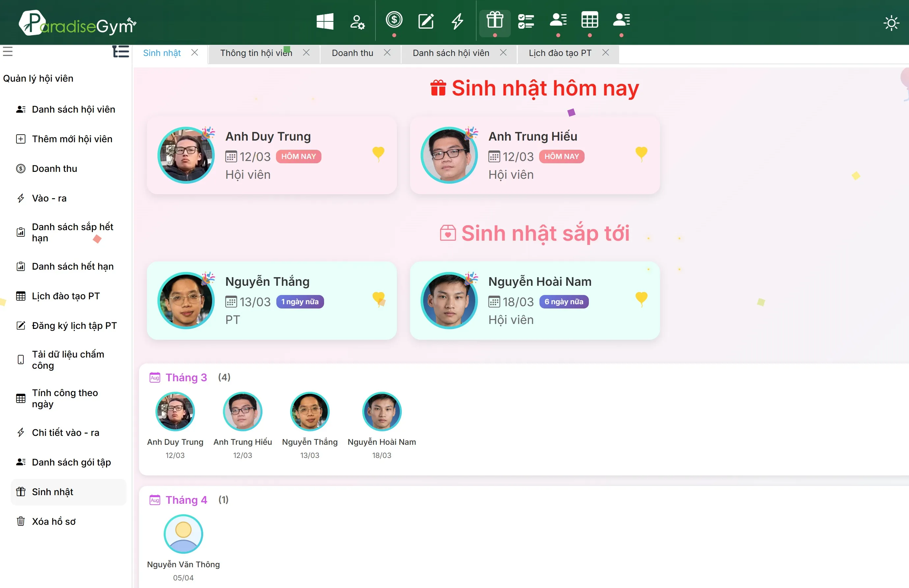Open the Windows dashboard icon in top toolbar
The height and width of the screenshot is (588, 909).
325,21
